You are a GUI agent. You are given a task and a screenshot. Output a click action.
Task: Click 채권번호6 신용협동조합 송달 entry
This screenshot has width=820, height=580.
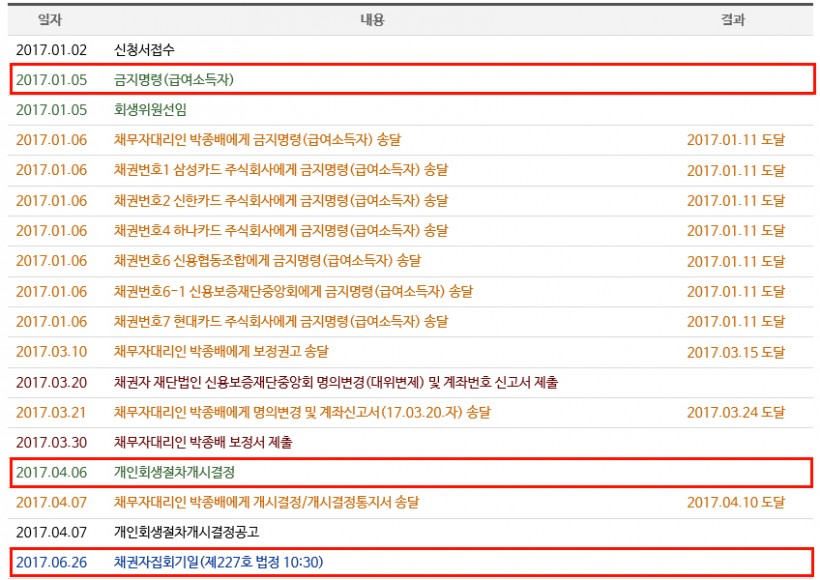pos(267,260)
